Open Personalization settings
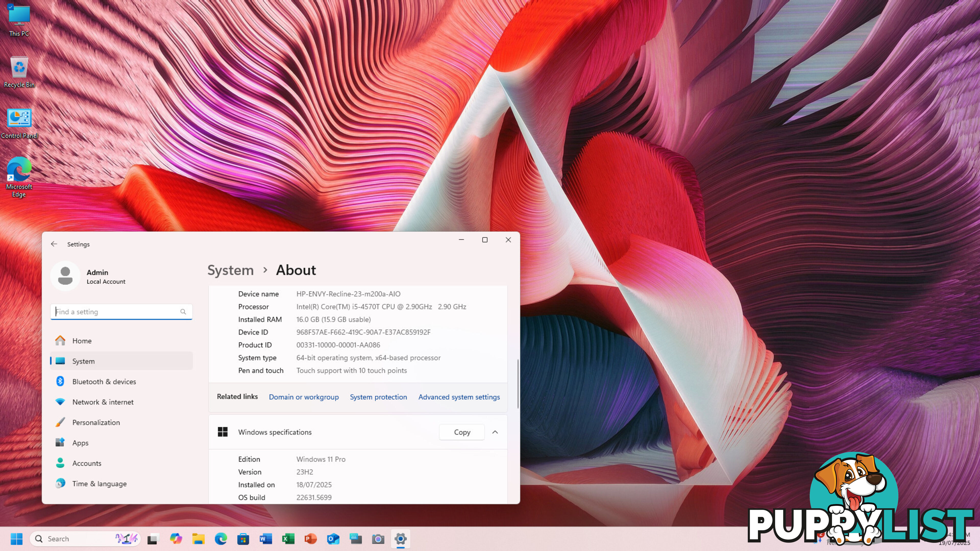Screen dimensions: 980x551 [121, 422]
